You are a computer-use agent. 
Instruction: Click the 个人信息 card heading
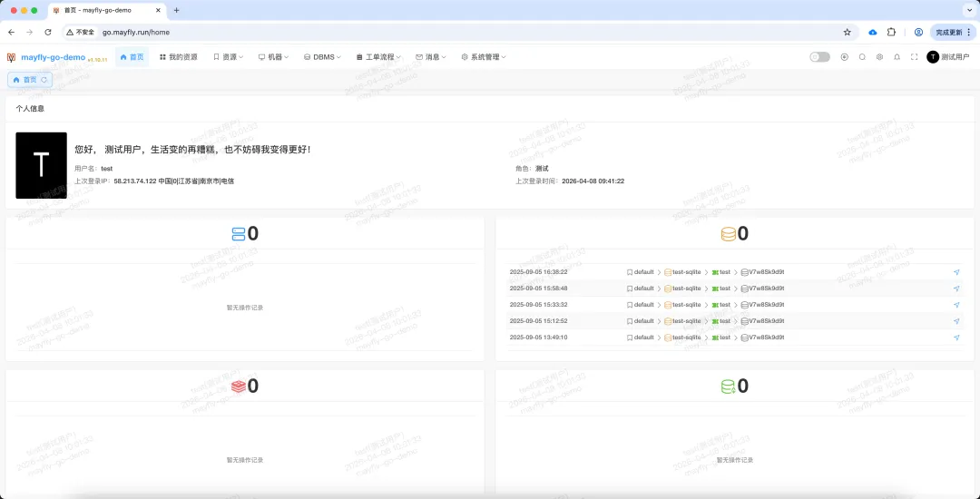tap(30, 109)
